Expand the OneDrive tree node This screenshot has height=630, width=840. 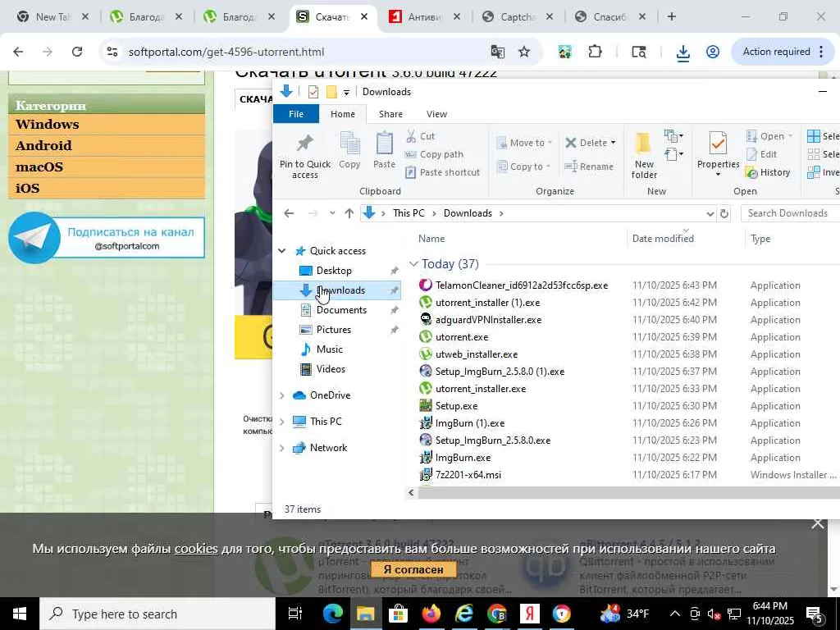282,395
